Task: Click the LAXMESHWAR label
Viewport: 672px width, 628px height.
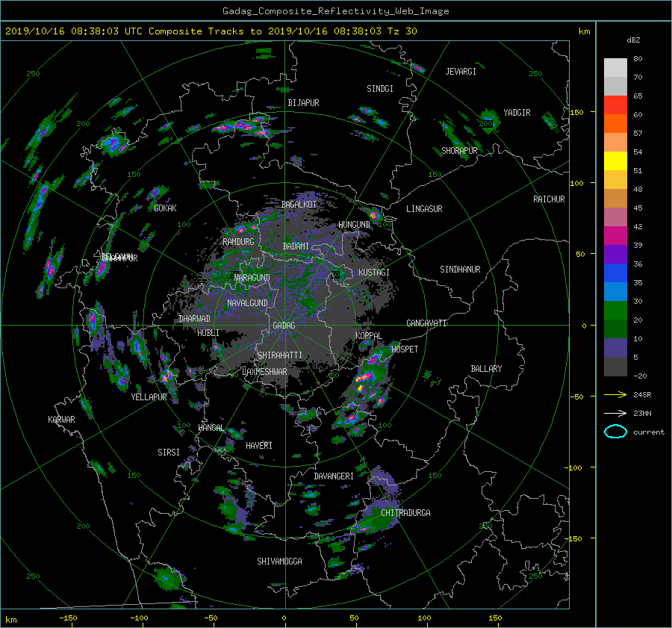Action: 264,372
